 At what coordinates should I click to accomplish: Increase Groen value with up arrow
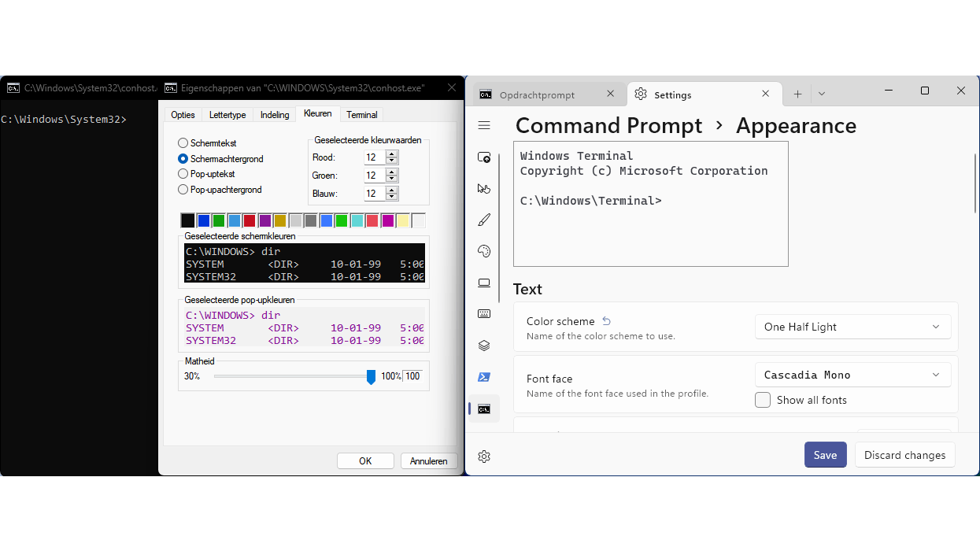coord(392,172)
